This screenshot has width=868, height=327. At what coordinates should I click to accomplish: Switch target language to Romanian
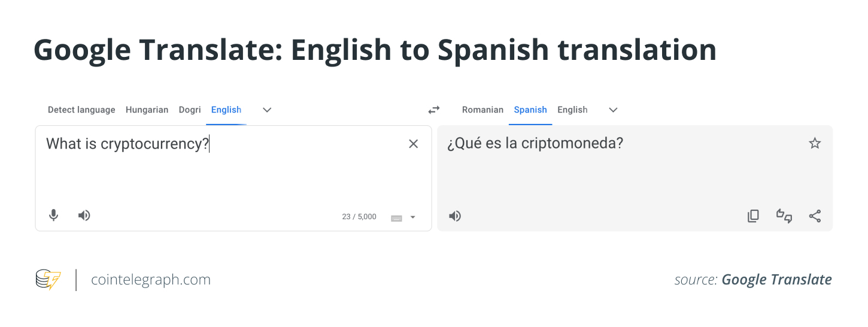(x=482, y=110)
